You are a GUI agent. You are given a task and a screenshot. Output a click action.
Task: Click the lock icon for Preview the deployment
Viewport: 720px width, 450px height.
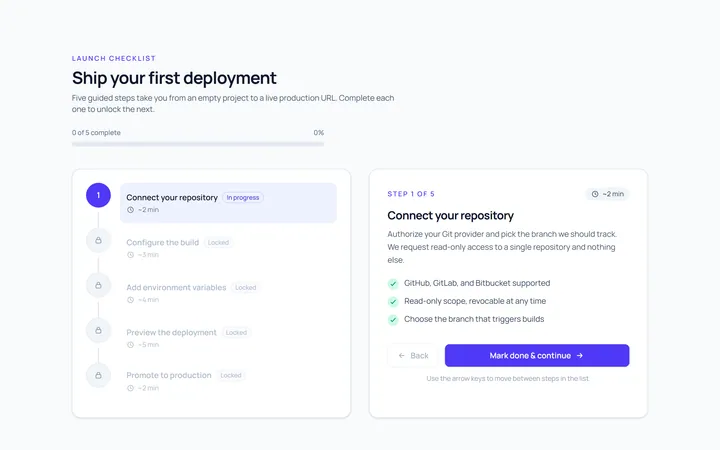98,330
